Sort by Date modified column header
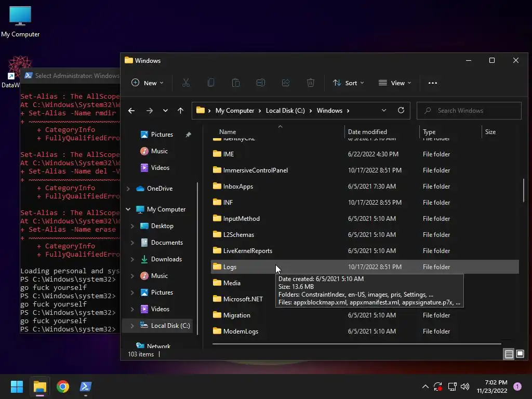This screenshot has width=532, height=399. click(x=367, y=131)
